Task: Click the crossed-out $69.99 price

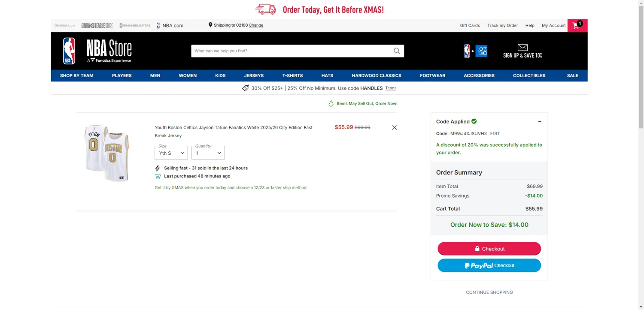Action: pos(362,127)
